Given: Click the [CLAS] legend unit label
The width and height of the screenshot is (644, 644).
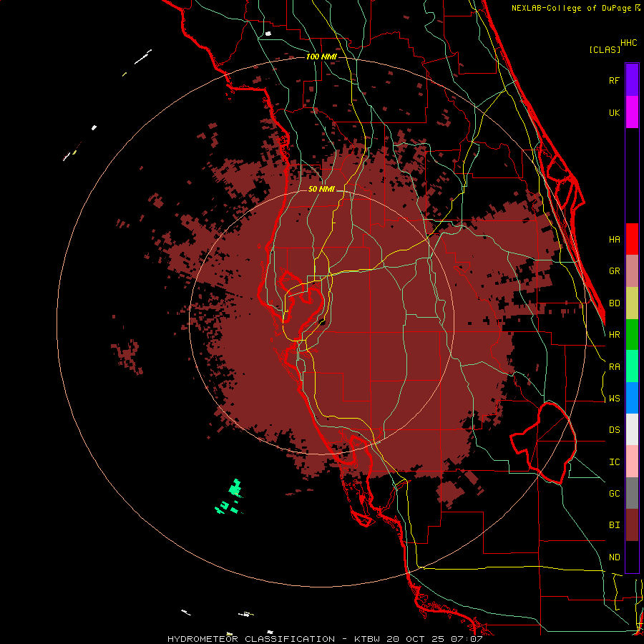Looking at the screenshot, I should click(x=605, y=50).
